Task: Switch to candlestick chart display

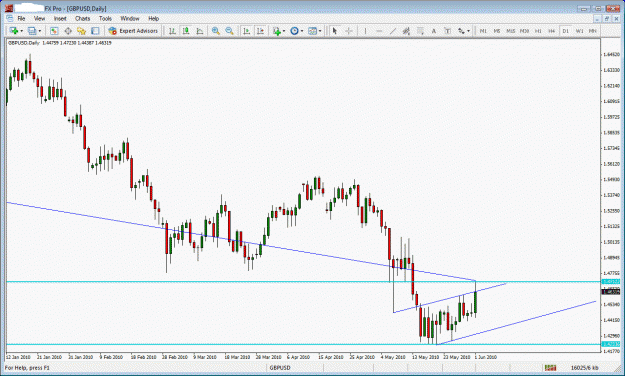Action: pyautogui.click(x=186, y=31)
